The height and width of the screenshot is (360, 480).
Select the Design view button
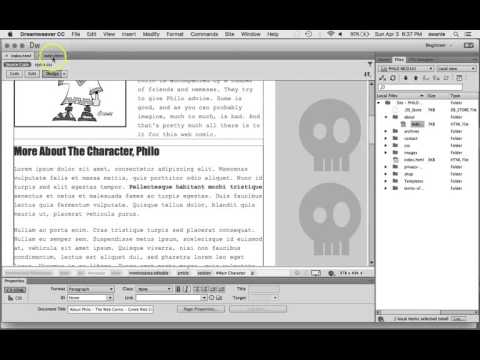click(52, 74)
